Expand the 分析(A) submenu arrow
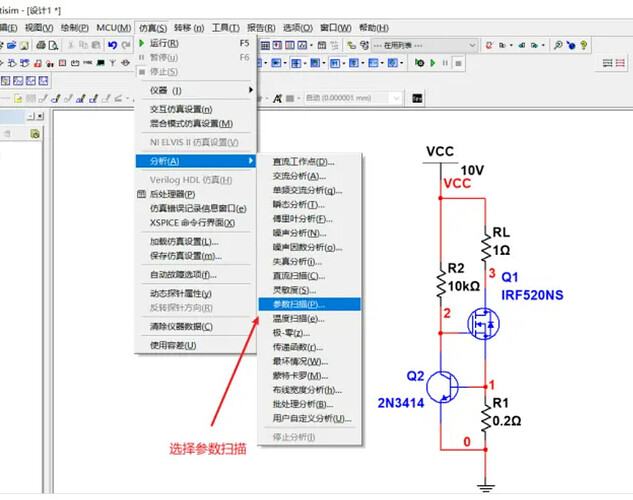The height and width of the screenshot is (500, 633). tap(251, 161)
